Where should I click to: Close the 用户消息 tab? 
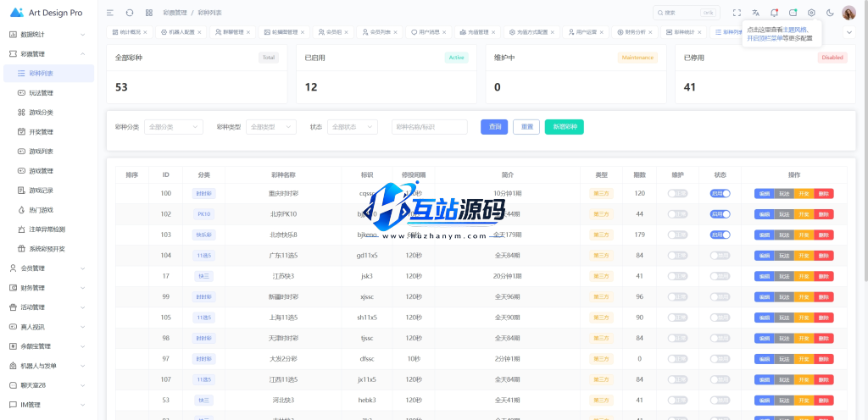(x=444, y=32)
